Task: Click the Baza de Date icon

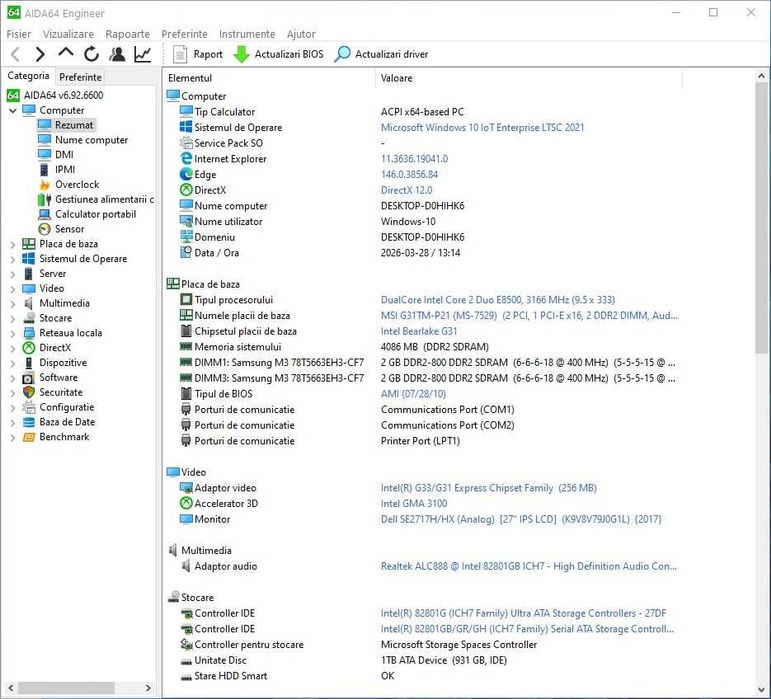Action: [x=29, y=422]
